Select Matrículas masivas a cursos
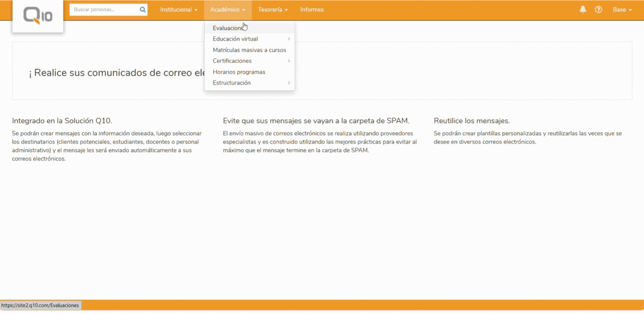 (249, 50)
